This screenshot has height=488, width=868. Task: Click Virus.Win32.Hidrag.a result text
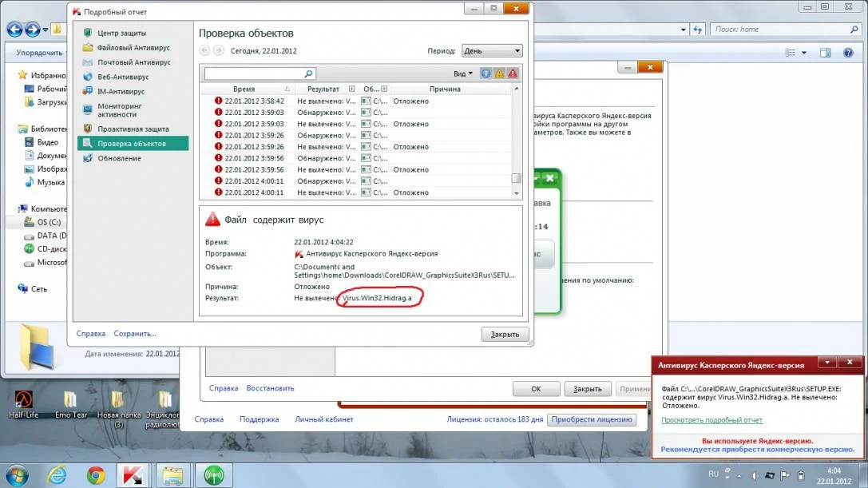pyautogui.click(x=377, y=298)
